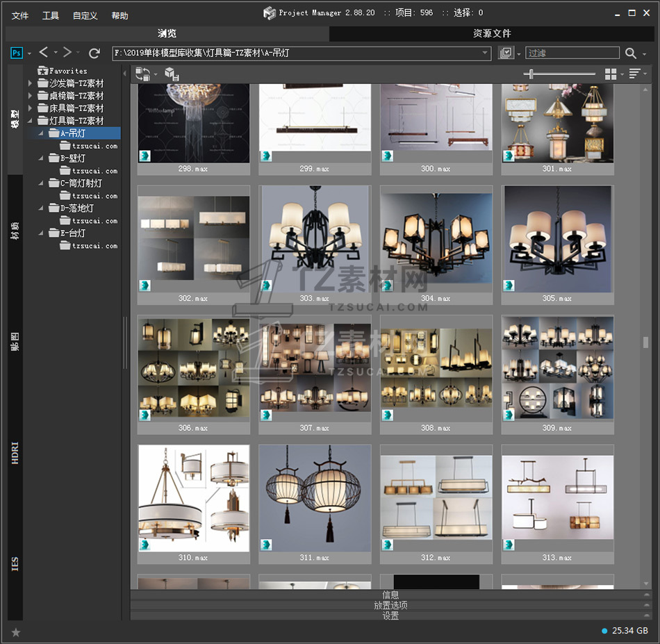Click the refresh folder icon
The height and width of the screenshot is (644, 660).
[x=94, y=53]
